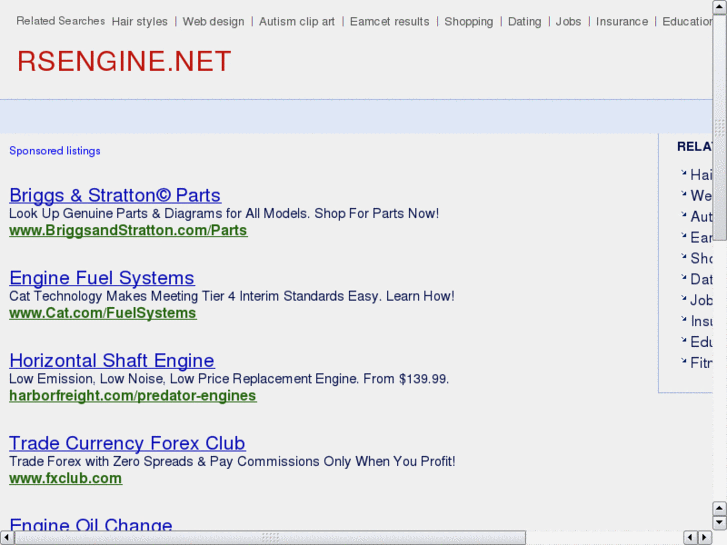Visit the www.fxclub.com link
Screen dimensions: 727x545
coord(65,478)
